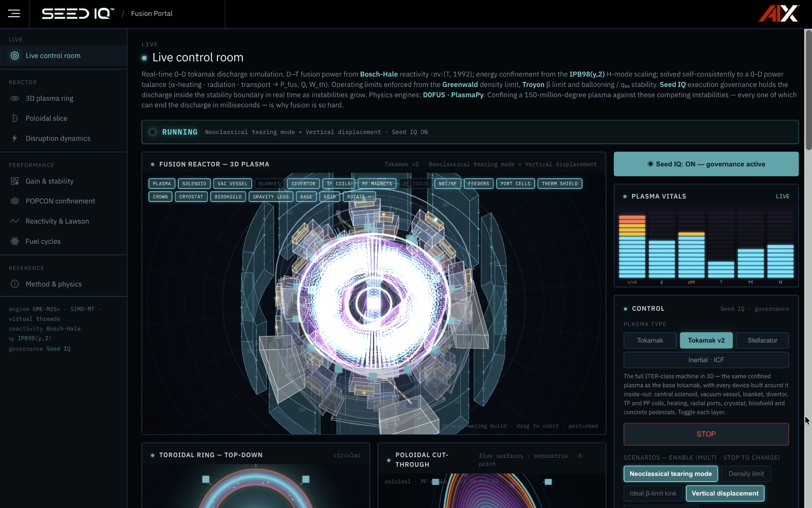This screenshot has height=508, width=812.
Task: Open Live control room page
Action: click(x=63, y=56)
